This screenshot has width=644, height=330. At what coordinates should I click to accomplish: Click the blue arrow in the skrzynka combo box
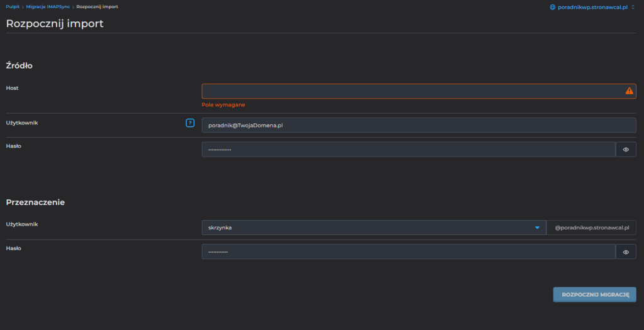pos(537,228)
